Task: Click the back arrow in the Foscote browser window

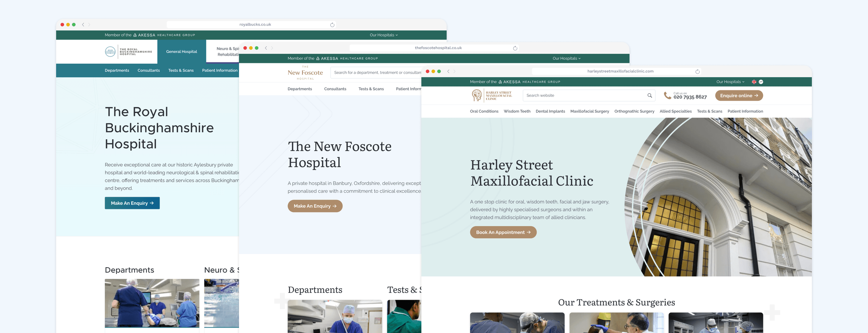Action: (x=266, y=48)
